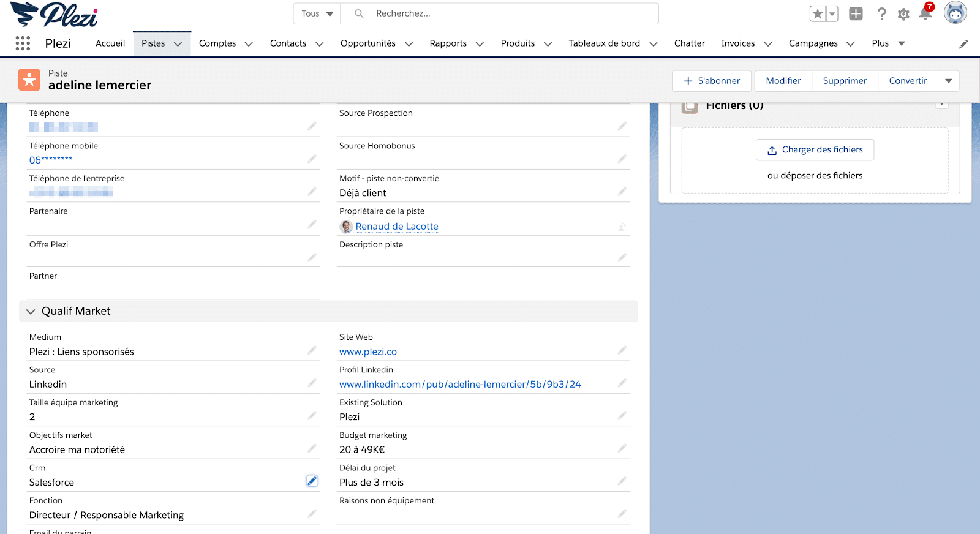
Task: Open the Produits tab
Action: 518,43
